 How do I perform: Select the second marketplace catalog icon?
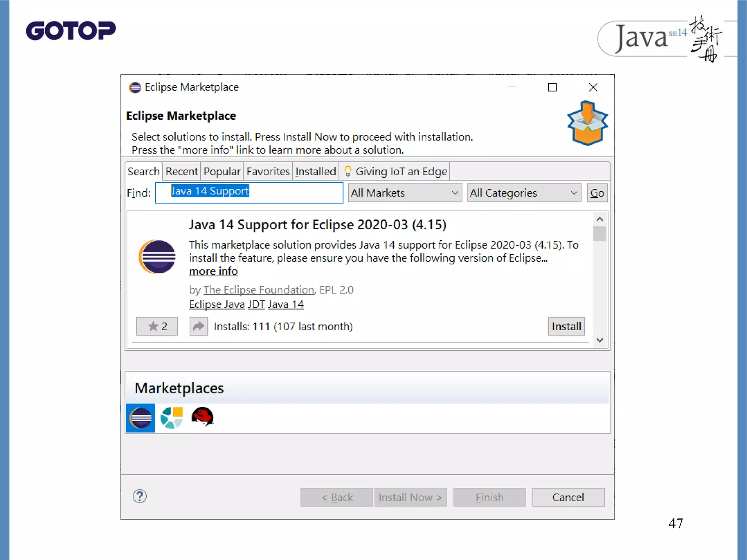[171, 418]
